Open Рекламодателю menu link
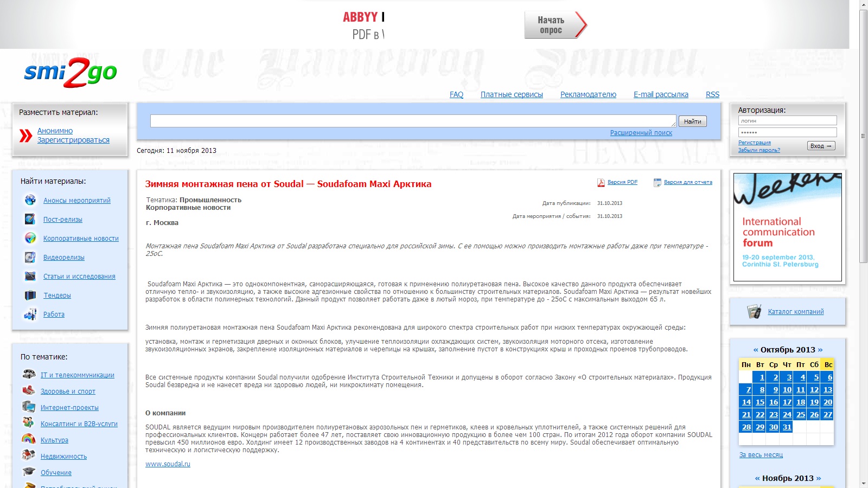 tap(588, 94)
